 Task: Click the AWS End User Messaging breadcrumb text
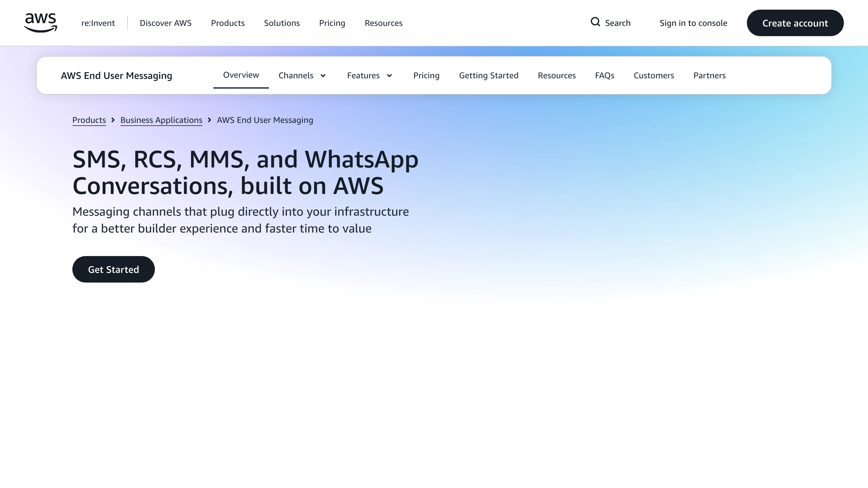click(x=265, y=120)
